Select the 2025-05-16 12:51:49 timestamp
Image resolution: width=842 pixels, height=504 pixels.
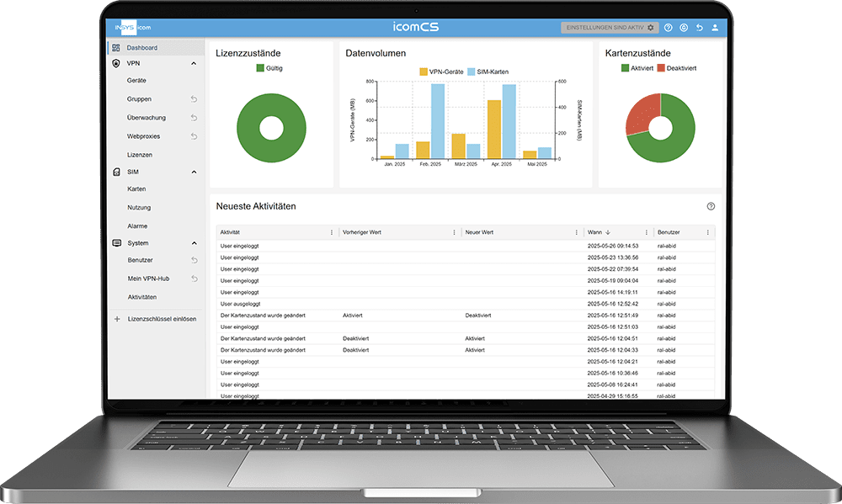pos(613,316)
